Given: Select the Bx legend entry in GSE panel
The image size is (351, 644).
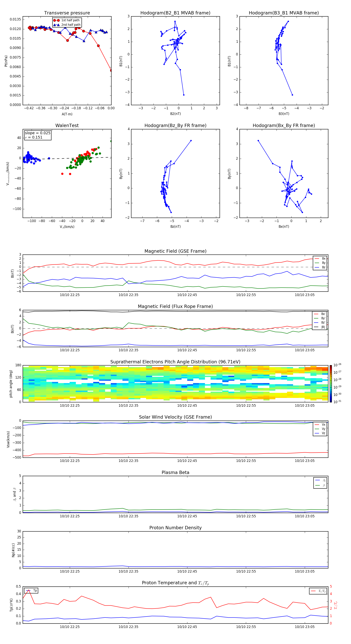Looking at the screenshot, I should [x=320, y=259].
